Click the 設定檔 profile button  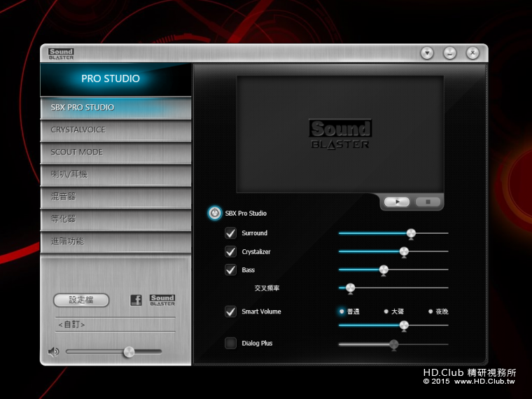pos(81,300)
